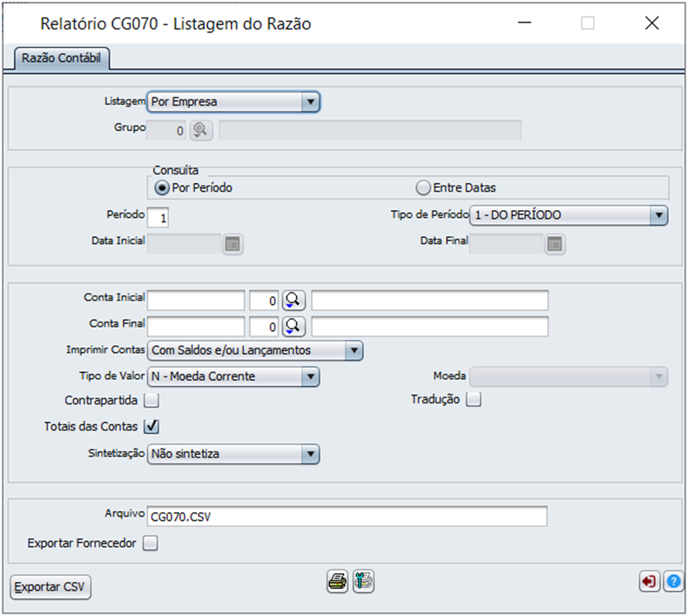Viewport: 688px width, 616px height.
Task: Click the Conta Inicial code field
Action: [x=196, y=301]
